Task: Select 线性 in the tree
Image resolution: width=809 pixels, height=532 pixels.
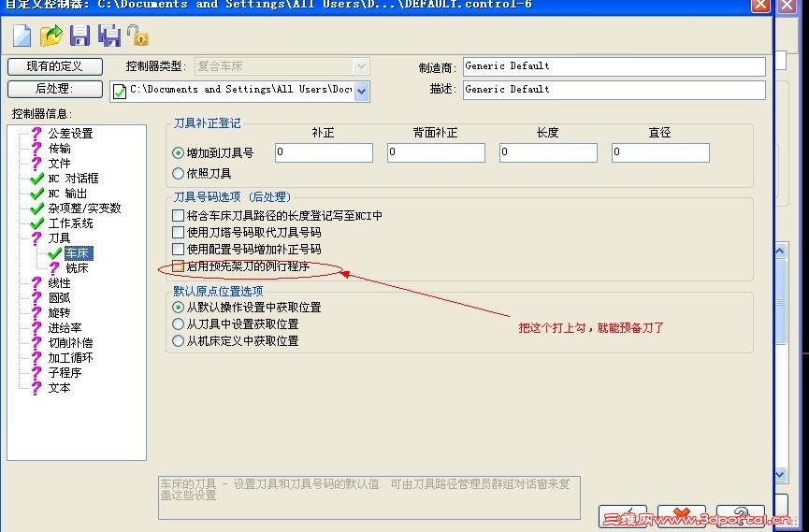Action: point(59,283)
